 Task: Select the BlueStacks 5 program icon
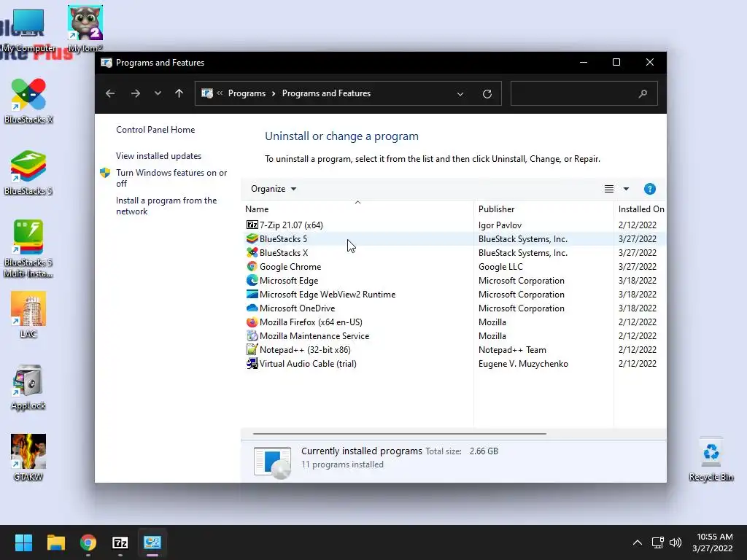[x=252, y=238]
